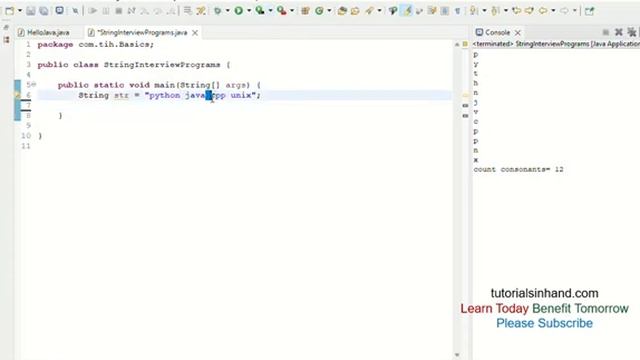Open the Debug launch dropdown arrow
This screenshot has width=640, height=360.
tap(227, 11)
